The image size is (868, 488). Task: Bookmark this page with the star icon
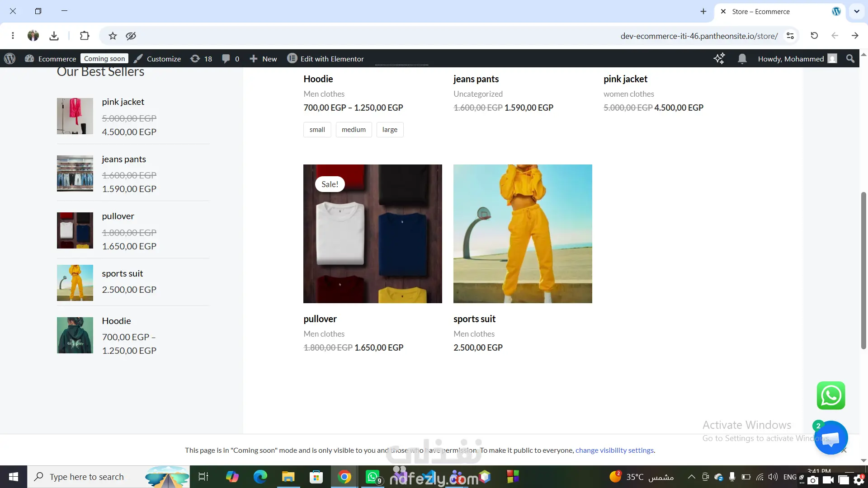[113, 36]
